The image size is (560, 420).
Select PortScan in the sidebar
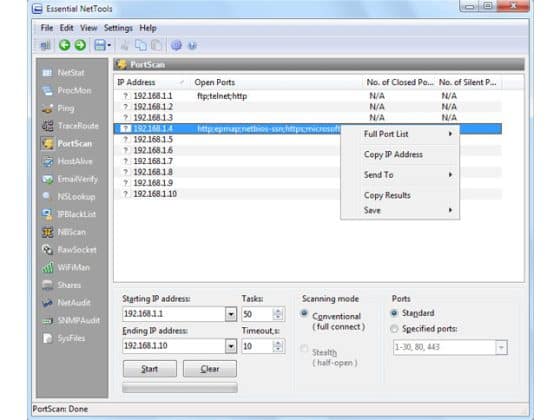tap(67, 144)
